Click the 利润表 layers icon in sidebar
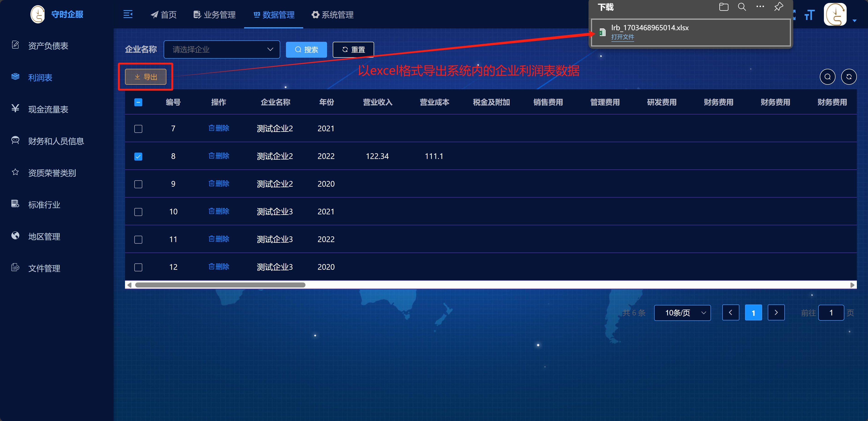 [x=15, y=77]
